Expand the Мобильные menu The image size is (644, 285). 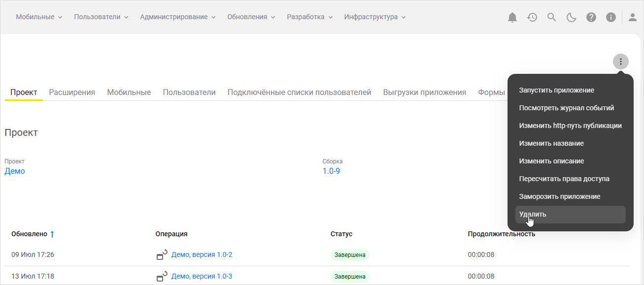[39, 17]
